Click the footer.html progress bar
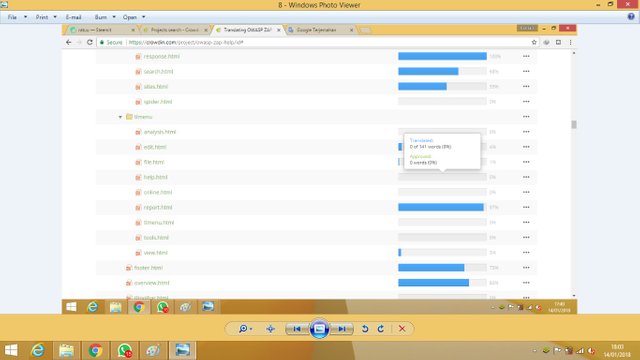This screenshot has width=640, height=360. click(442, 268)
